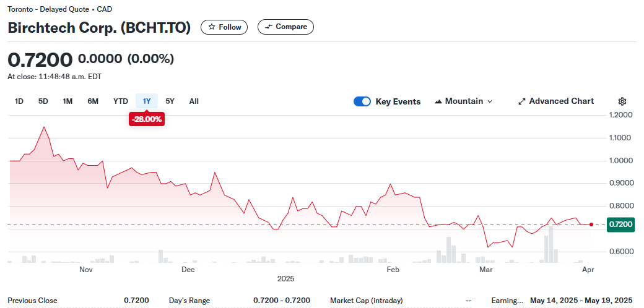Click the green 0.7200 price label on axis

coord(620,225)
